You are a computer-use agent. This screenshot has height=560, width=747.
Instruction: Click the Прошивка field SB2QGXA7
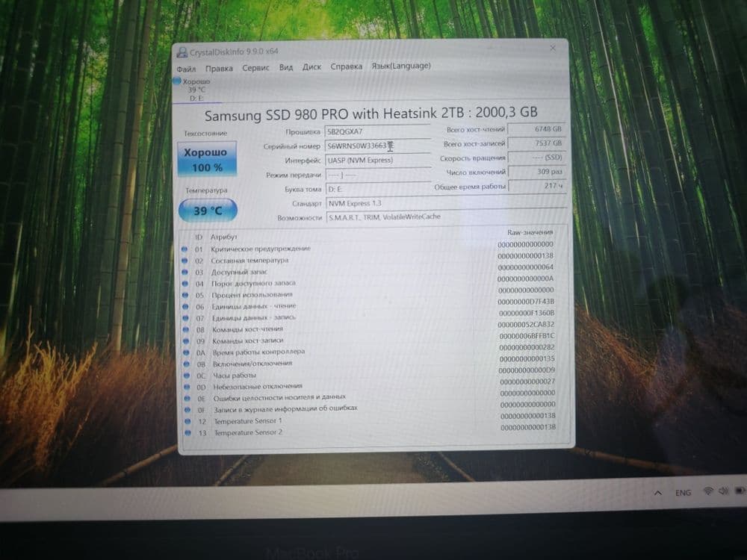click(x=378, y=131)
